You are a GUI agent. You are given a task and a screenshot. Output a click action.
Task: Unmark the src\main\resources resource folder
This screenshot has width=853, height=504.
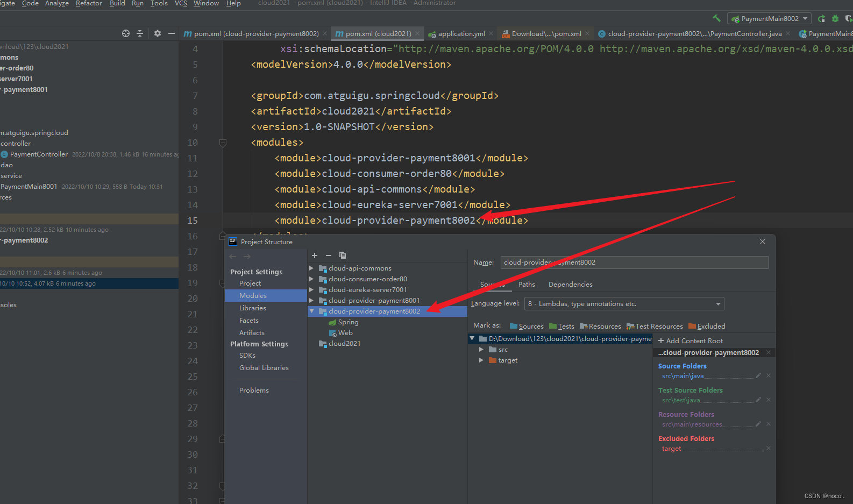[x=769, y=424]
